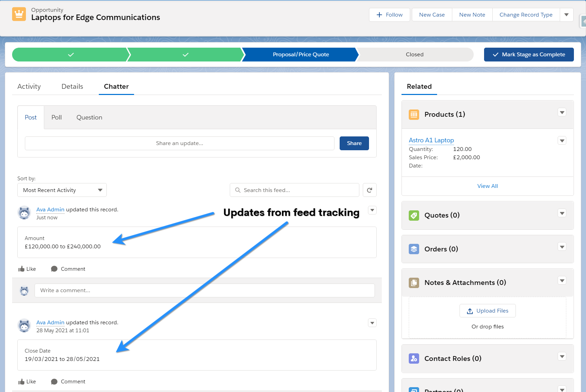Open the Notes & Attachments (0) heading
586x392 pixels.
click(x=465, y=283)
